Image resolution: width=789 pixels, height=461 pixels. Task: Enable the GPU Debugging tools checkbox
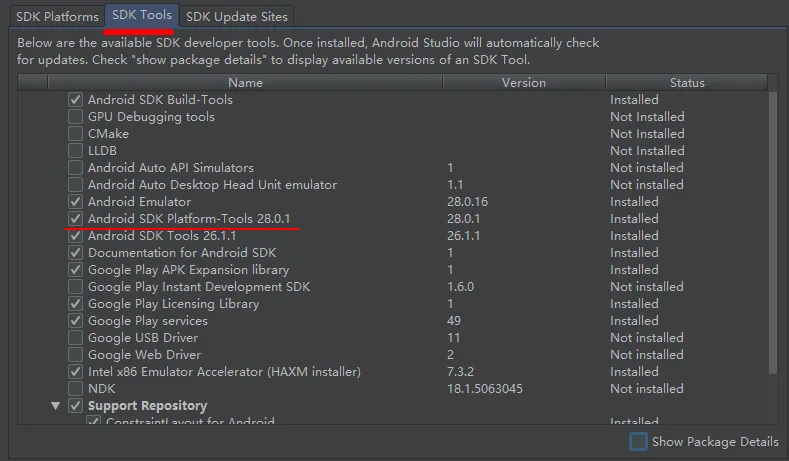[75, 117]
